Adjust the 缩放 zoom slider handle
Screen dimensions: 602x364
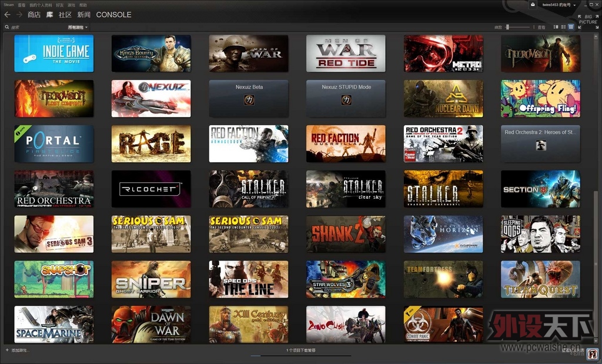507,27
